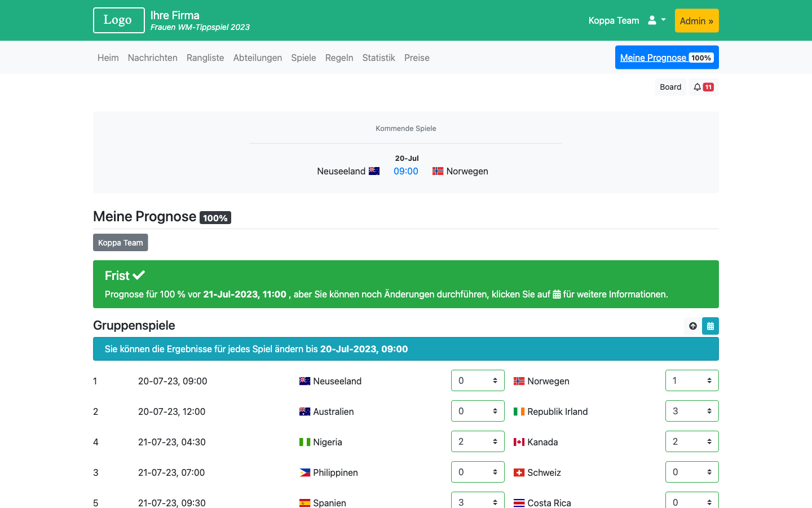Click the Frauen WM-Tippspiel 2023 subtitle
This screenshot has width=812, height=508.
pyautogui.click(x=200, y=27)
